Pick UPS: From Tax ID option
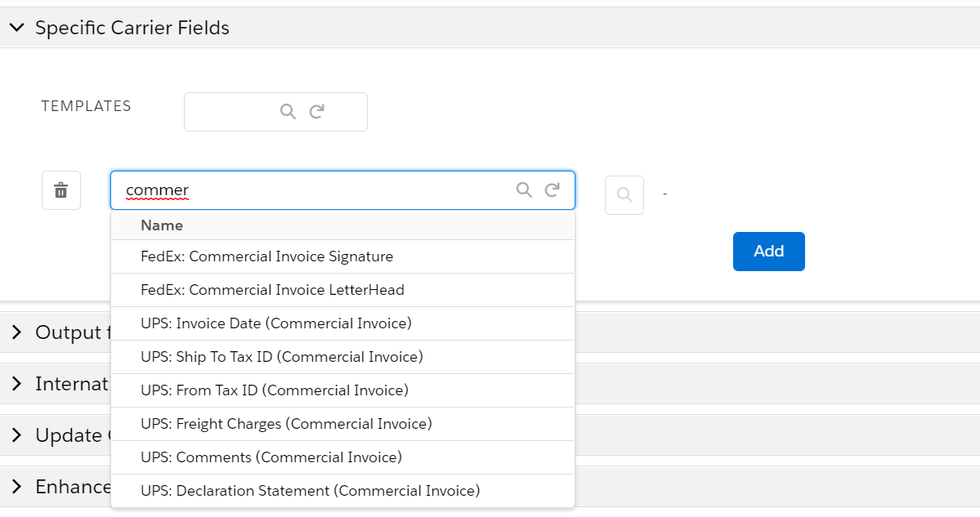Screen dimensions: 980x517 (342, 390)
